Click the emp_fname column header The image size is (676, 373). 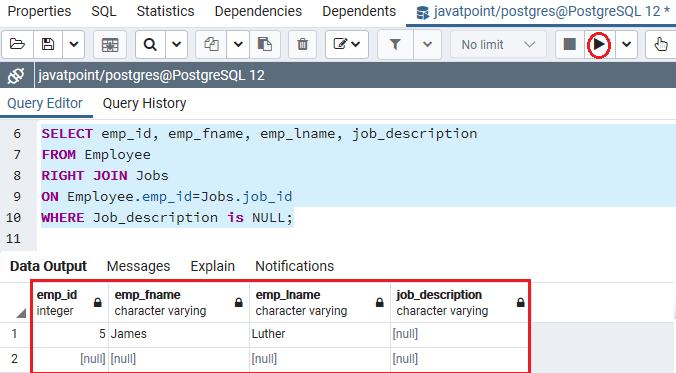179,302
